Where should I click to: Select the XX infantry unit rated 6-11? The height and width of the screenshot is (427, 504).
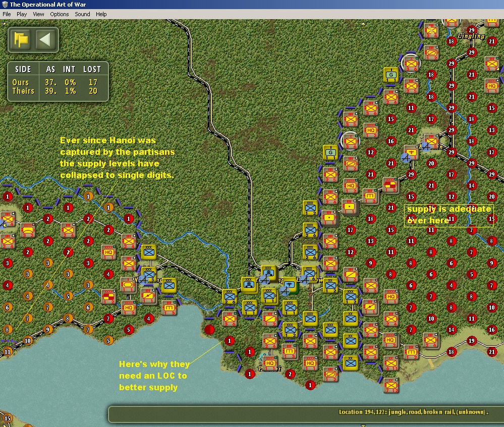391,363
